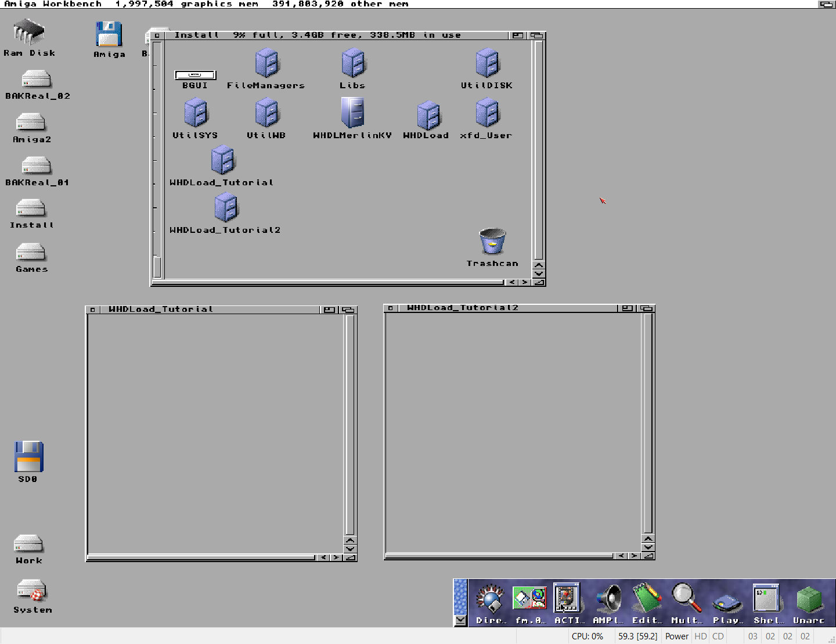Click the WHDLoad_Tutorial2 window scroll-left arrow
Image resolution: width=836 pixels, height=644 pixels.
tap(621, 556)
